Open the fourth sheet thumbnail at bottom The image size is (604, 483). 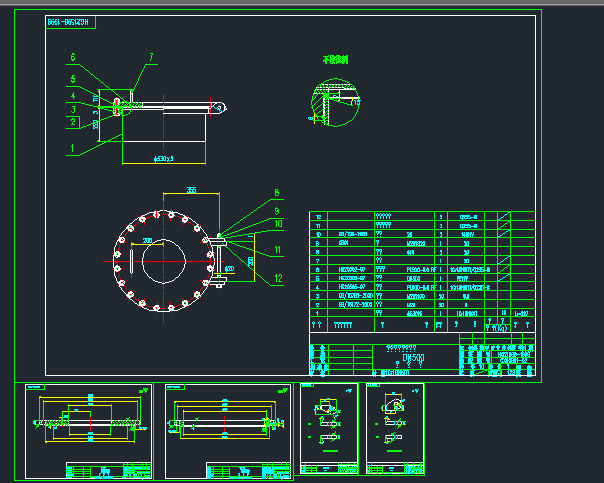click(x=396, y=428)
